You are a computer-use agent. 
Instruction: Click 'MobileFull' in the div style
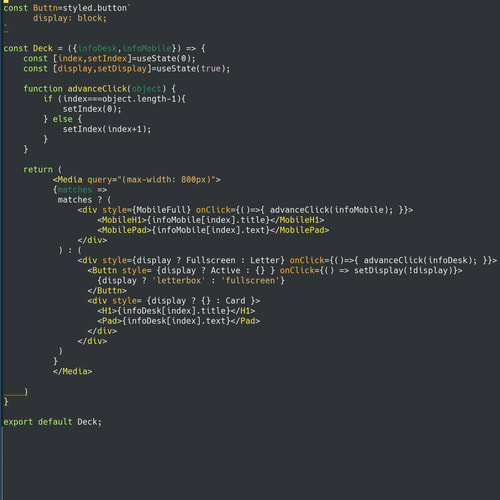click(161, 210)
